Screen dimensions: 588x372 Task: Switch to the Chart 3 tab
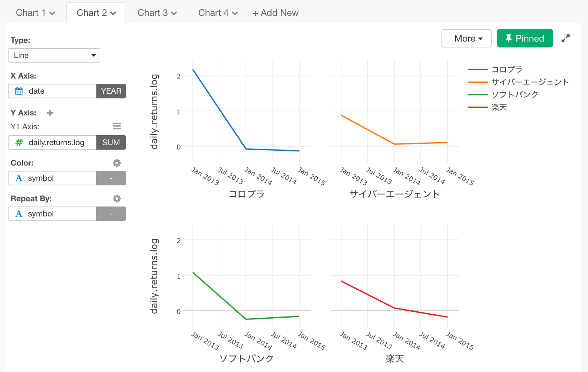(157, 13)
